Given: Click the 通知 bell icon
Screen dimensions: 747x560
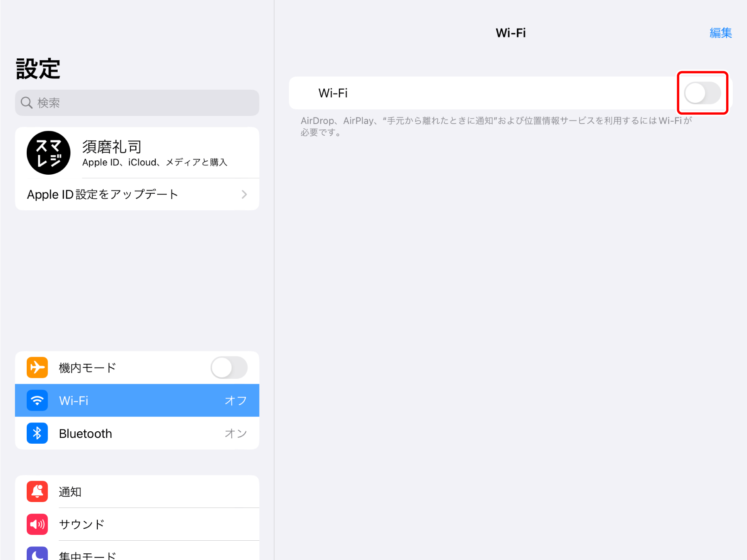Looking at the screenshot, I should (x=37, y=492).
